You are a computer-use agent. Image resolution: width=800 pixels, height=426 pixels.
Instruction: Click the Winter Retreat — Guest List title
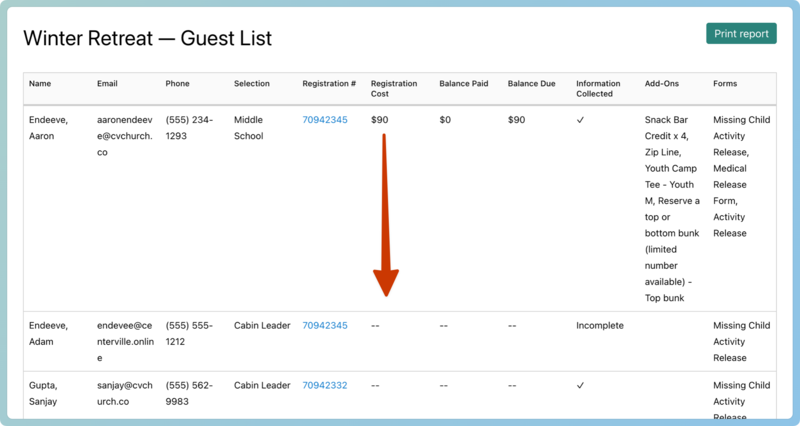click(x=147, y=38)
